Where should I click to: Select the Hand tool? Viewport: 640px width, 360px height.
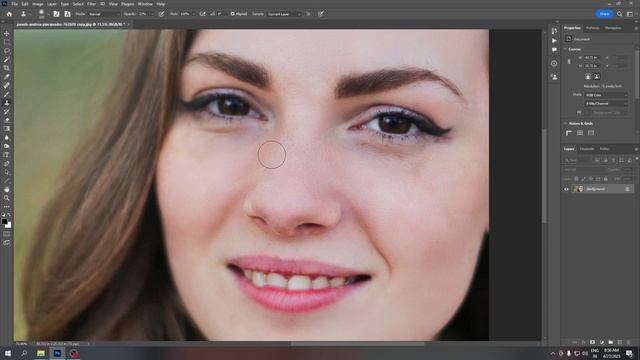[x=7, y=189]
